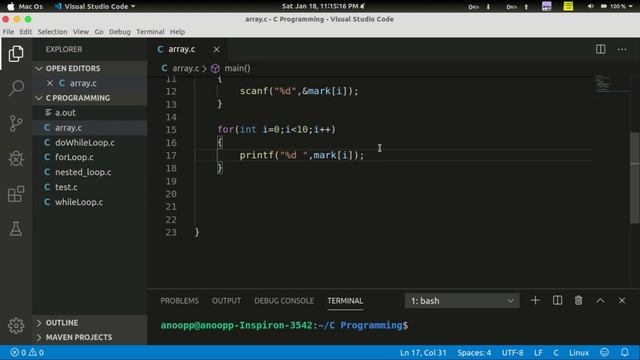Viewport: 640px width, 360px height.
Task: Close the array.c editor tab
Action: 216,49
